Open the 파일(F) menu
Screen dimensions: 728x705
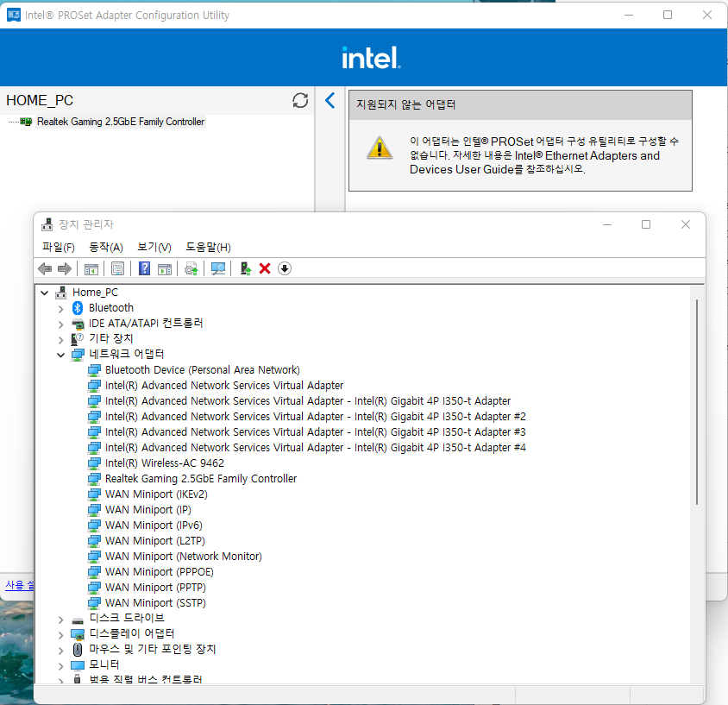click(59, 247)
